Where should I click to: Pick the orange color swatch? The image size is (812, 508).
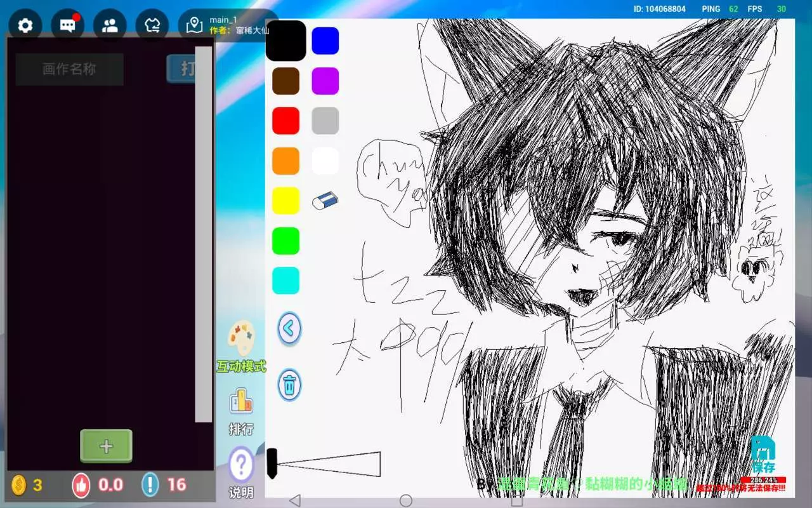[286, 161]
